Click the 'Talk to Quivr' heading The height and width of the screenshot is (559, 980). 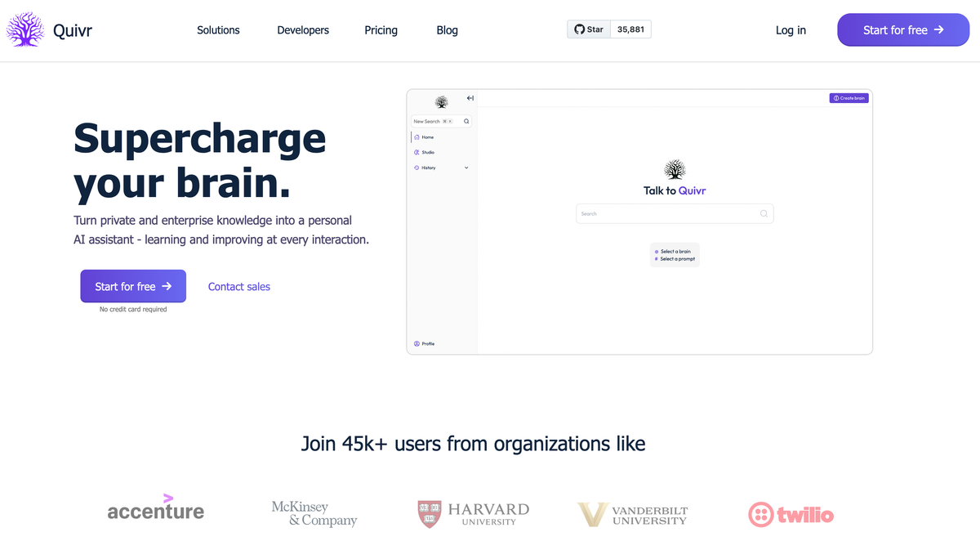[675, 190]
